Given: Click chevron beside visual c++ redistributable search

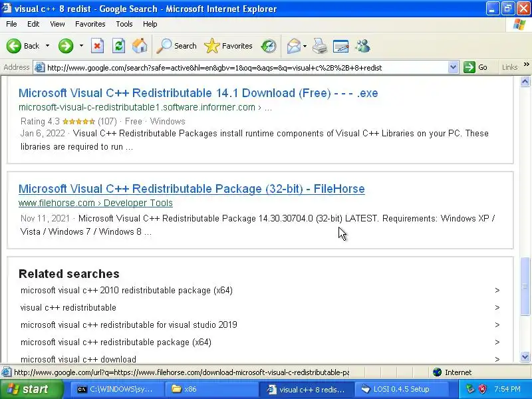Looking at the screenshot, I should tap(497, 308).
